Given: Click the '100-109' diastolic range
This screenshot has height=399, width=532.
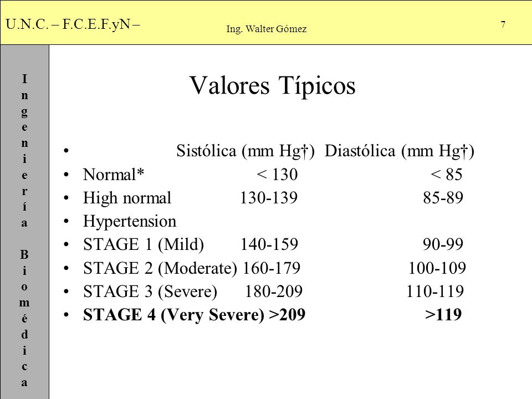Looking at the screenshot, I should click(437, 268).
